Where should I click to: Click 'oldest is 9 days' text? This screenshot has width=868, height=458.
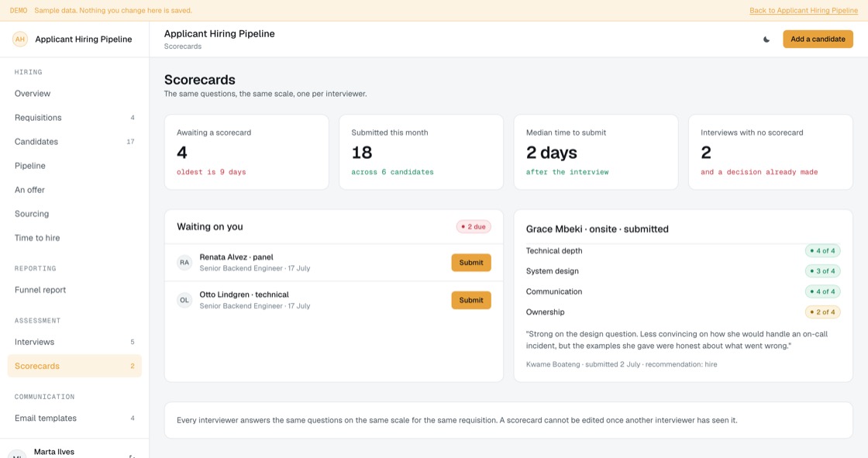point(212,172)
